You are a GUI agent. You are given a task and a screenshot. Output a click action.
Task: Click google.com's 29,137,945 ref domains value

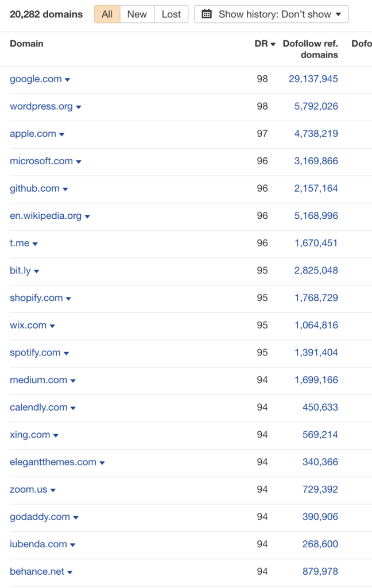pyautogui.click(x=313, y=79)
